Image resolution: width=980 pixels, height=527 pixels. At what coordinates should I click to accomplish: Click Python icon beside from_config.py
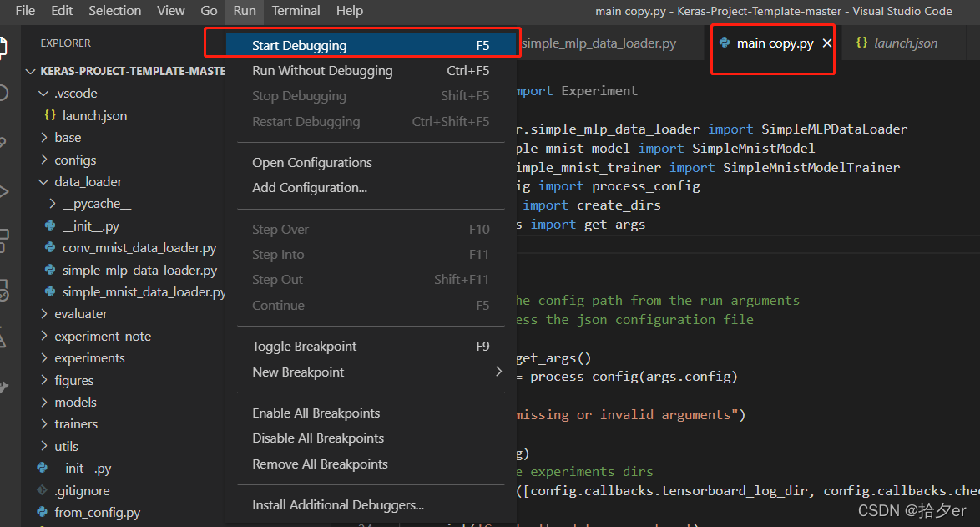pyautogui.click(x=42, y=512)
